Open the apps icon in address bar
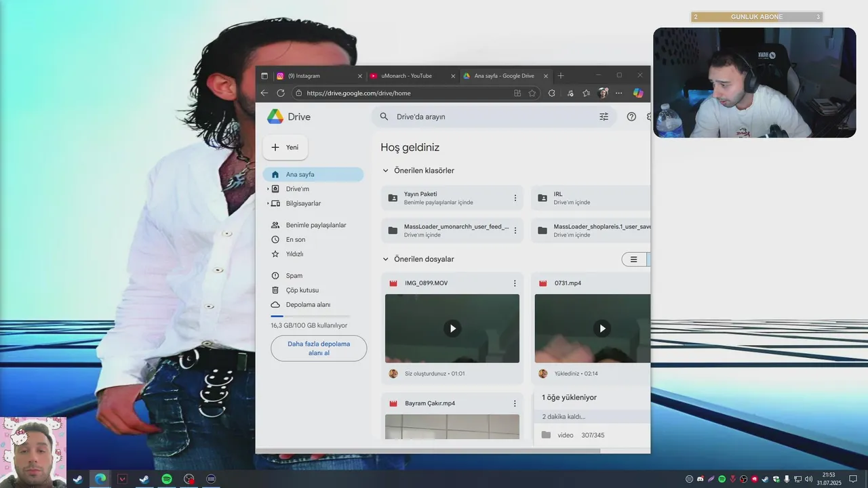Image resolution: width=868 pixels, height=488 pixels. [517, 93]
